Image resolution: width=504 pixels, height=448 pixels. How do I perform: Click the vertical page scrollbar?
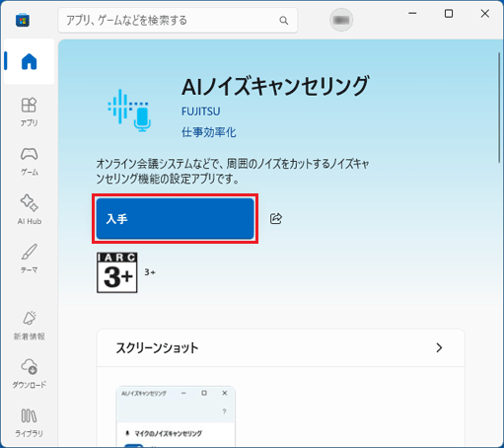499,108
